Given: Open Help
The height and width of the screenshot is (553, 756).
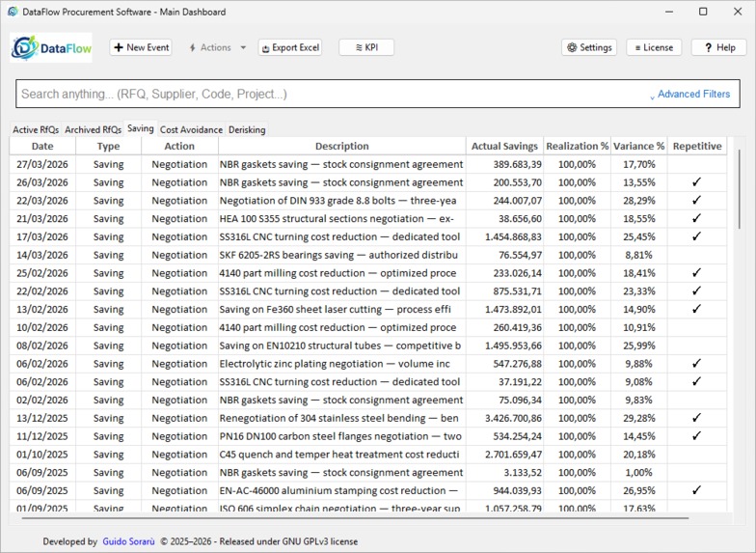Looking at the screenshot, I should tap(719, 47).
